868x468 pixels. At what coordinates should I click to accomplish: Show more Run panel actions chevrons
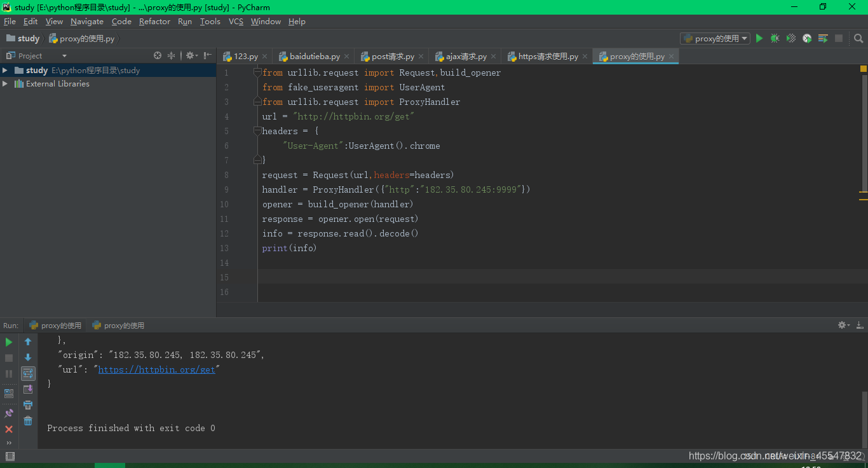[9, 443]
